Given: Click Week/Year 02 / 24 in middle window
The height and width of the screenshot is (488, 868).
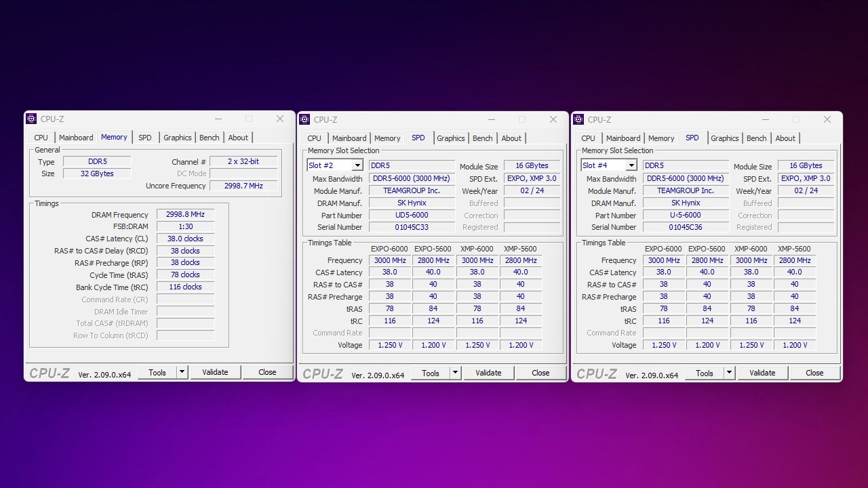Looking at the screenshot, I should [532, 190].
